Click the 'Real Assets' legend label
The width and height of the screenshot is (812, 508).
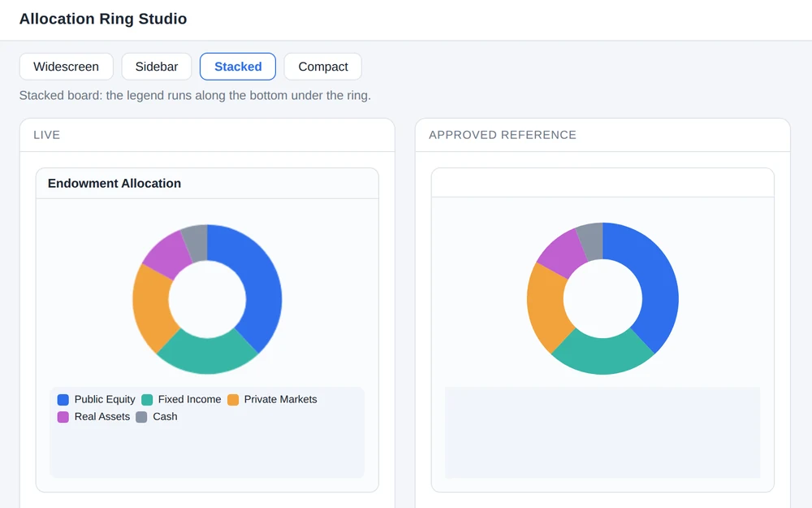coord(102,416)
